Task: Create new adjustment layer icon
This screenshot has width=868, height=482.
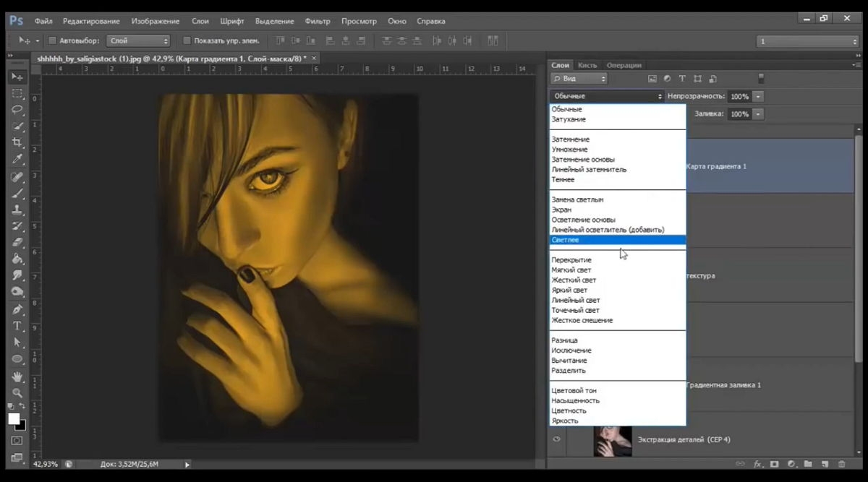Action: click(x=791, y=464)
